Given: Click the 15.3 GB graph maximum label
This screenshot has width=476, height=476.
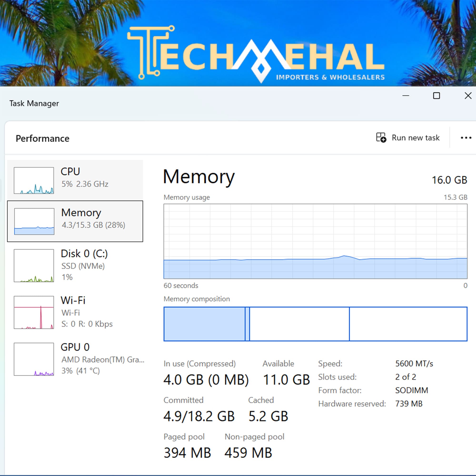Looking at the screenshot, I should pos(456,197).
